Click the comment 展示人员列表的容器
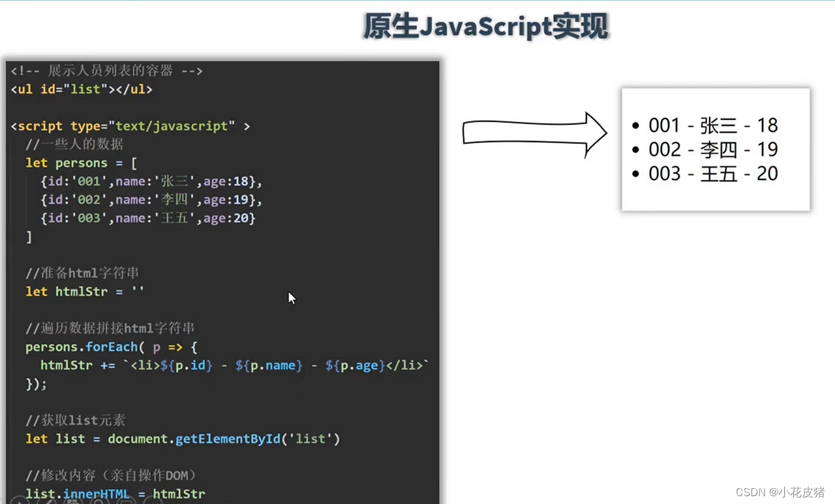The width and height of the screenshot is (835, 504). 107,70
